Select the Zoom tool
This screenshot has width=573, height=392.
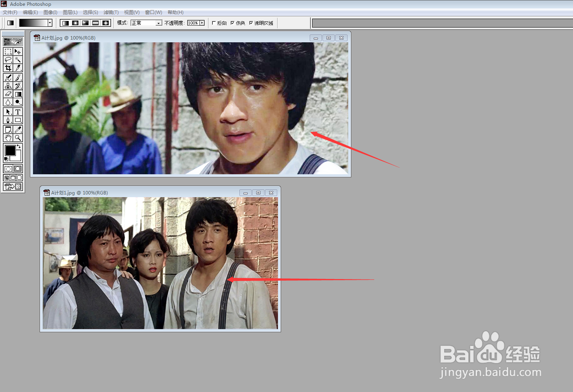tap(18, 138)
